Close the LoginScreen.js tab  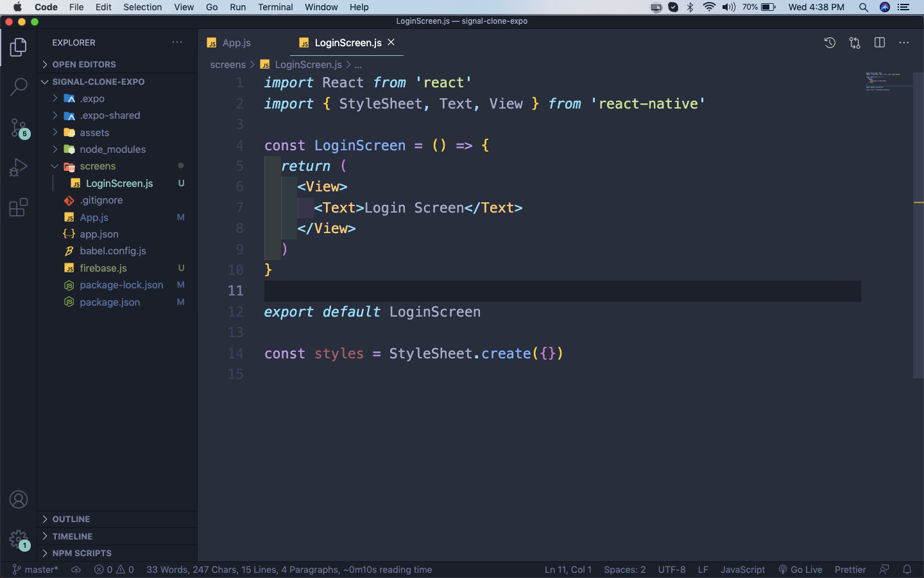click(x=391, y=42)
